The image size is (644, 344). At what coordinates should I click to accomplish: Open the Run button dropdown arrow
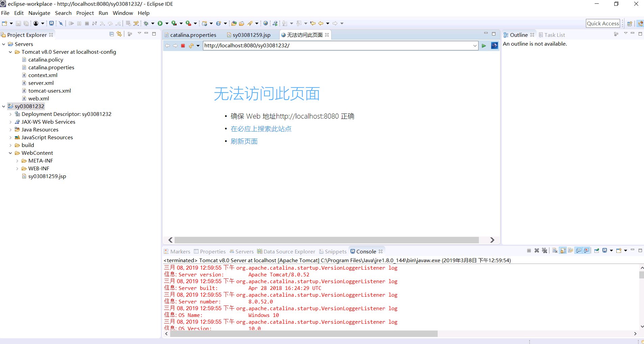166,23
